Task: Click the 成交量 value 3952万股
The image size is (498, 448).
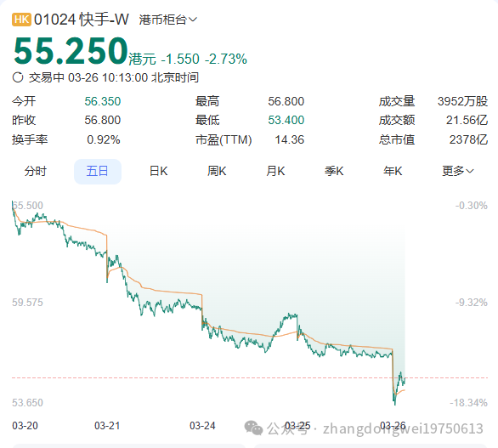Action: click(x=462, y=101)
